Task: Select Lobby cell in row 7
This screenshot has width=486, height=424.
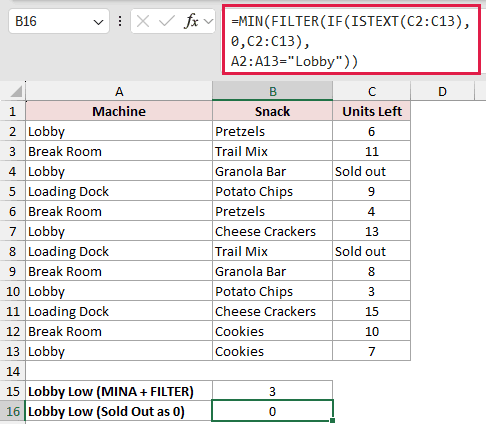Action: 119,231
